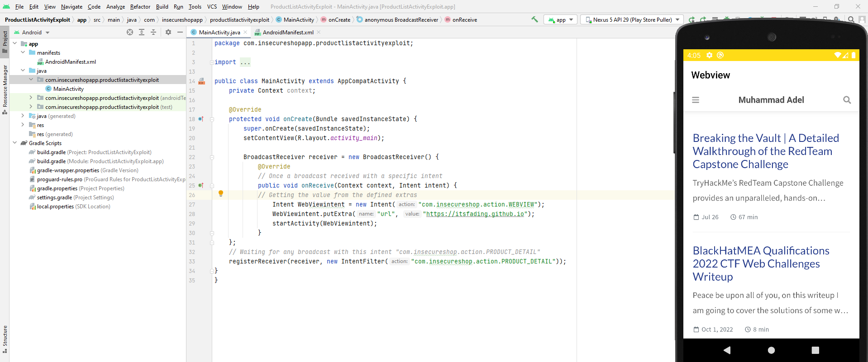Click the locate file crosshair icon in Project panel
The width and height of the screenshot is (868, 362).
[130, 32]
